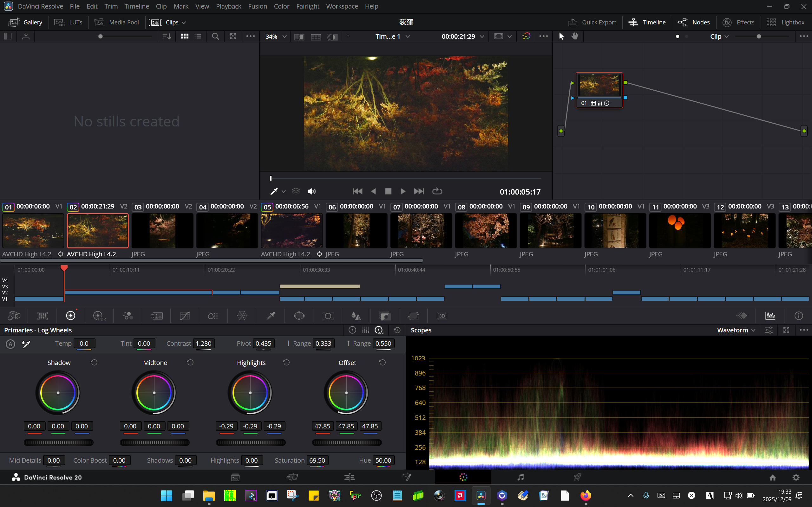This screenshot has width=812, height=507.
Task: Click the Highlights master wheel slider
Action: click(251, 442)
